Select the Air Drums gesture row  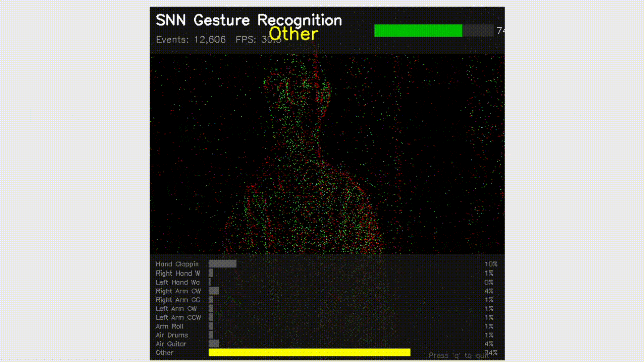point(171,335)
